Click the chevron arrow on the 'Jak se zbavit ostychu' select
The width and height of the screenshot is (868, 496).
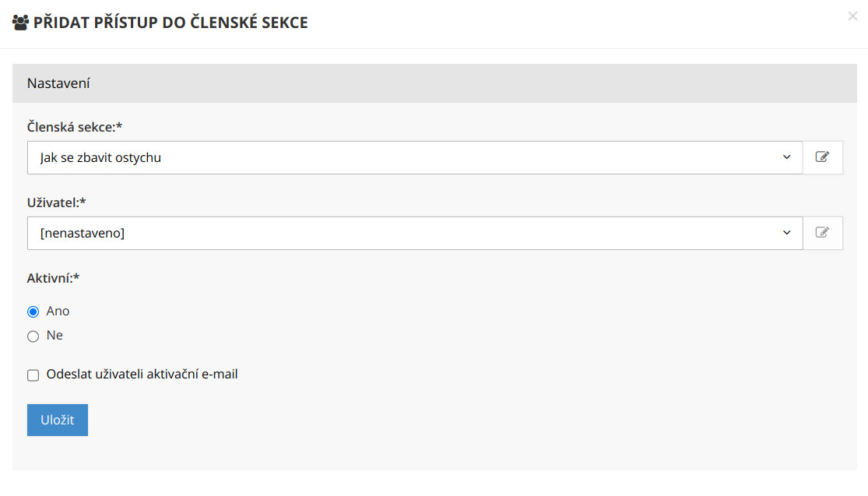coord(786,157)
